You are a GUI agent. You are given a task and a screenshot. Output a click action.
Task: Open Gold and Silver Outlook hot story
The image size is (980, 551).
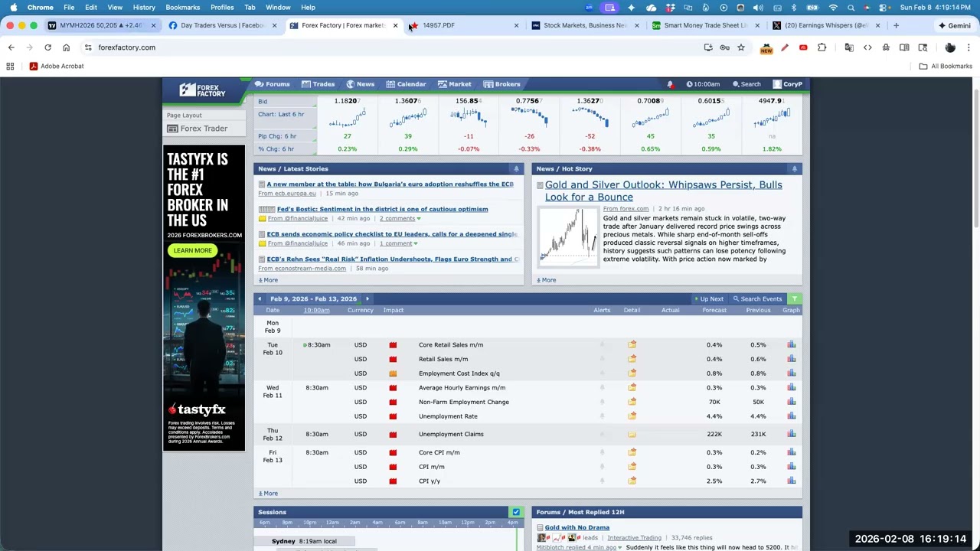click(664, 191)
